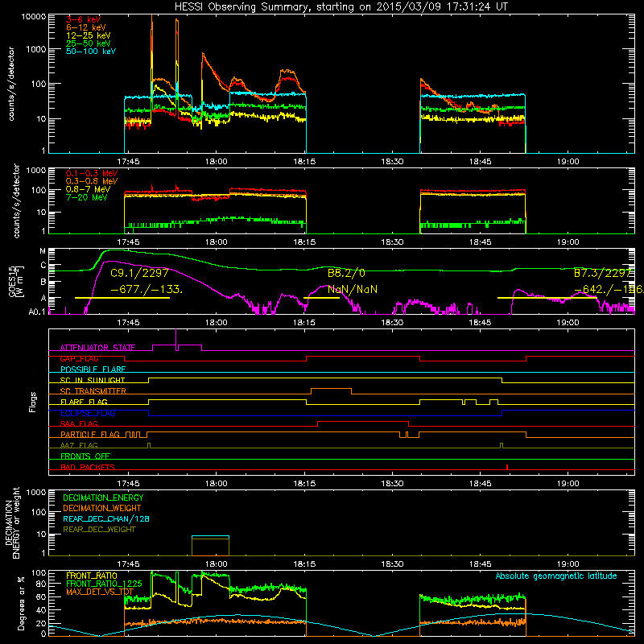Click the 'C9.1/2297' flare annotation
The width and height of the screenshot is (644, 644).
point(139,273)
